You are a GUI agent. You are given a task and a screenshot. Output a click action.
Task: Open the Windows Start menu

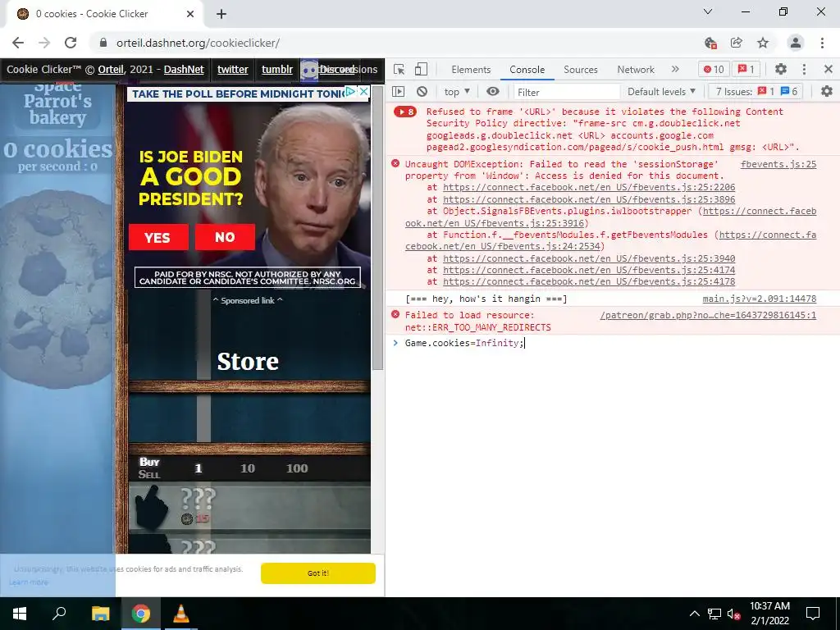[x=20, y=614]
